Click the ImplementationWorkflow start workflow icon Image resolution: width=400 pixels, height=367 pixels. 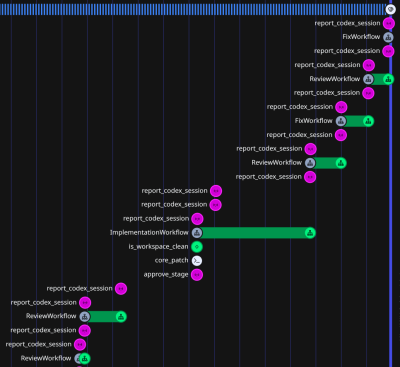click(197, 233)
